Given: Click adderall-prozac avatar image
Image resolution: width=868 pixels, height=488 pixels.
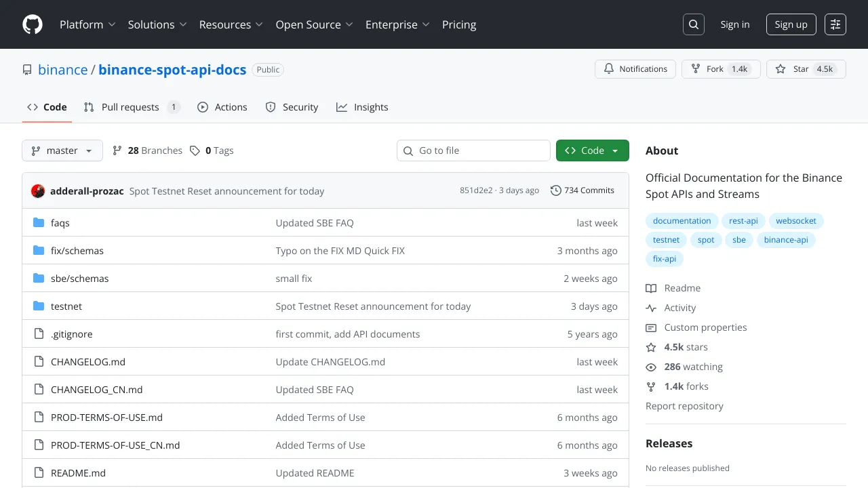Looking at the screenshot, I should 38,191.
